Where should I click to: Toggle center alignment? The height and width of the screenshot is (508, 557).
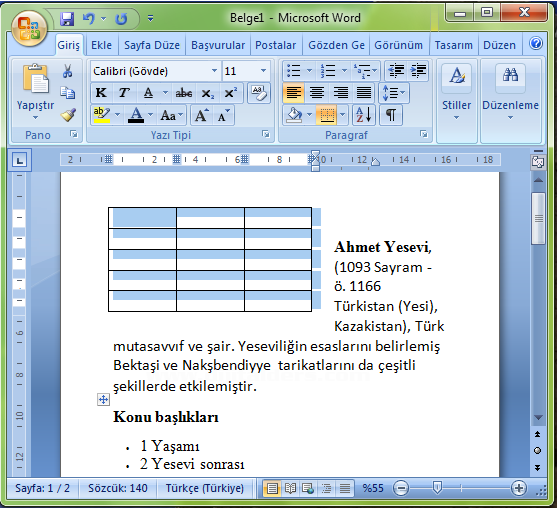tap(317, 93)
